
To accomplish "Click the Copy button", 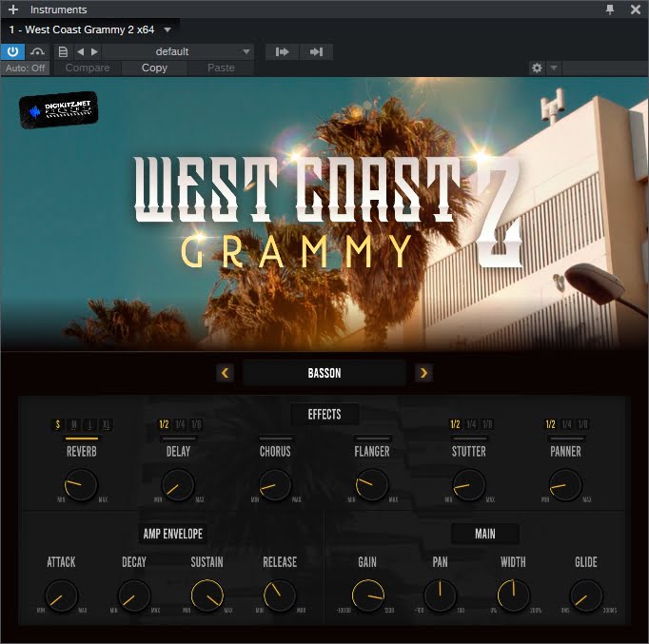I will [154, 68].
